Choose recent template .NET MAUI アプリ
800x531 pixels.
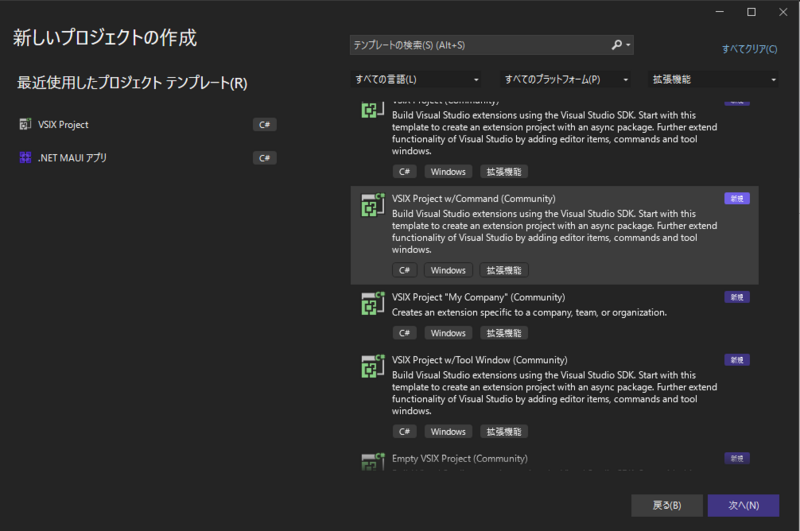click(x=147, y=158)
